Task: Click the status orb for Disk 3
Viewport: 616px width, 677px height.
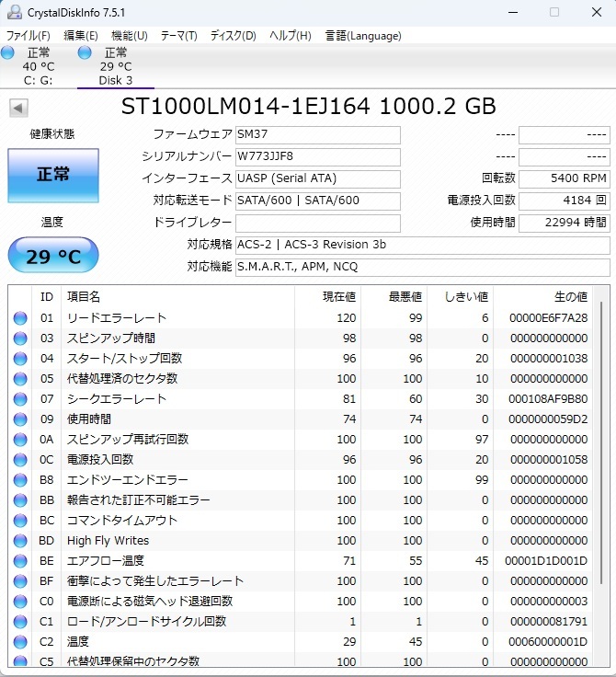Action: 85,52
